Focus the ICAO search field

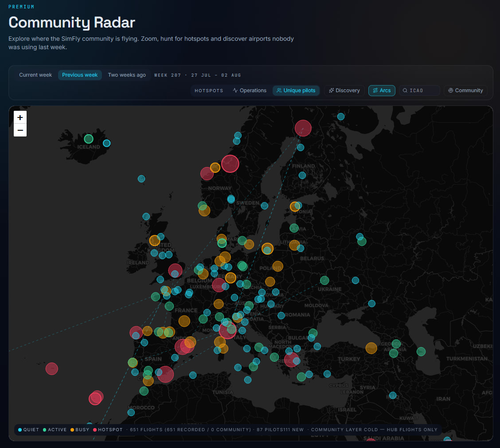pos(419,90)
